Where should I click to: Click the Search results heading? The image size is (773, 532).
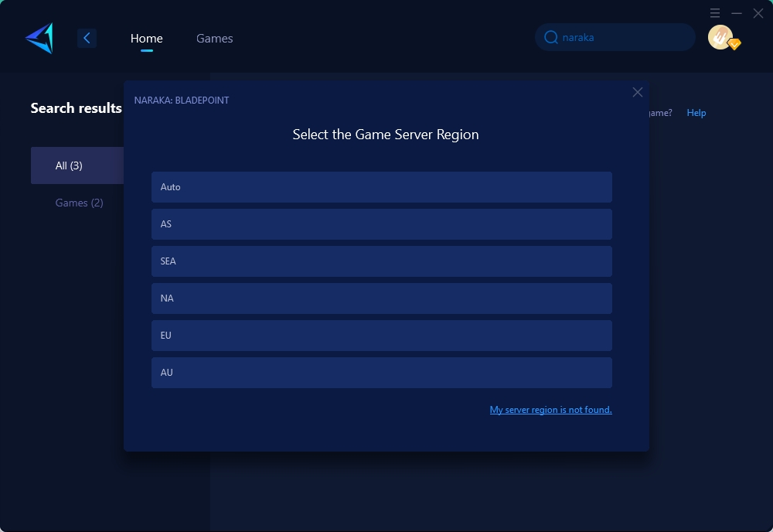tap(76, 108)
